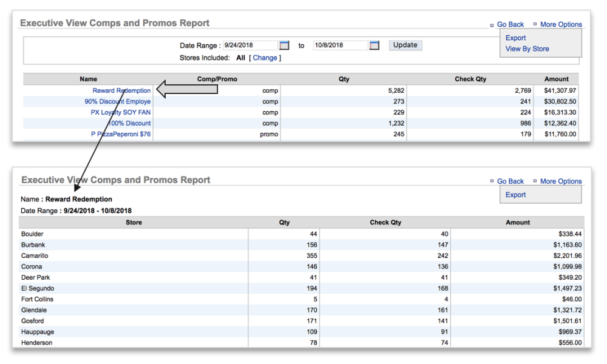Click Go Back in the top report
The height and width of the screenshot is (364, 607).
510,24
